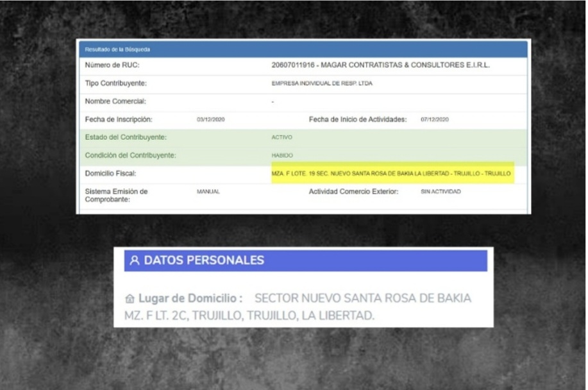Click the Fecha de Inicio de Actividades label
The width and height of the screenshot is (588, 390).
pyautogui.click(x=357, y=120)
